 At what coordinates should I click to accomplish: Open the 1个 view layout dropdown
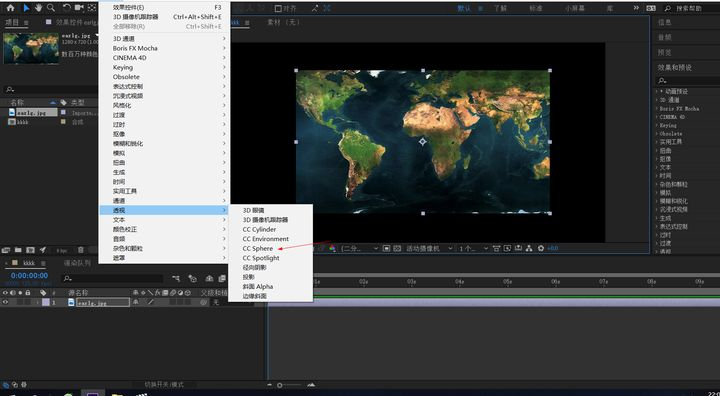[x=473, y=249]
